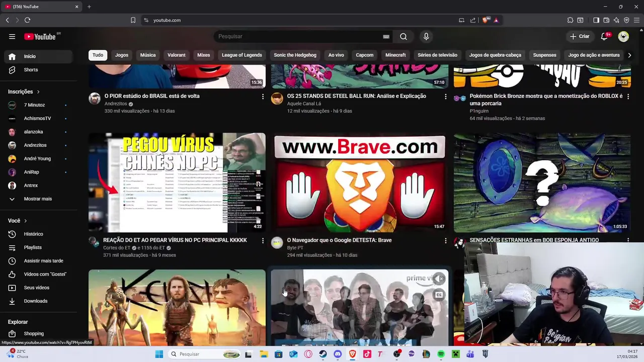Open Brave VPN shield icon
Image resolution: width=644 pixels, height=362 pixels.
[626, 20]
